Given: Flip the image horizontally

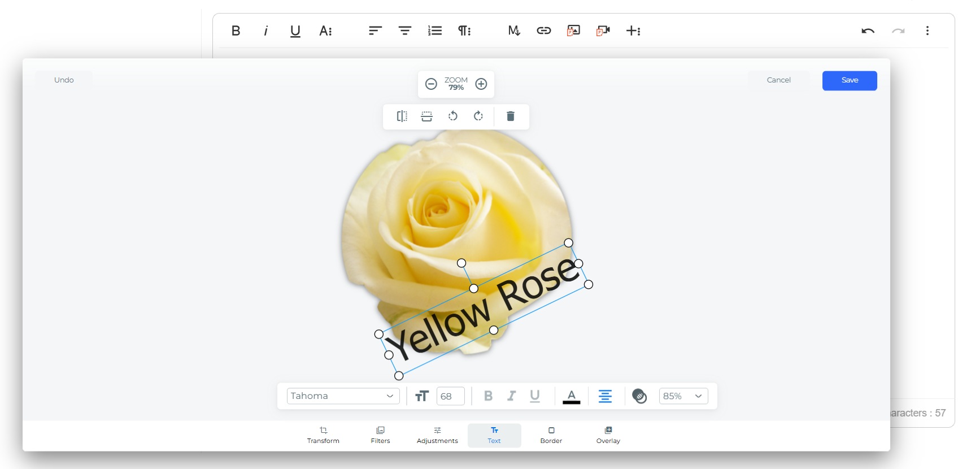Looking at the screenshot, I should 402,116.
